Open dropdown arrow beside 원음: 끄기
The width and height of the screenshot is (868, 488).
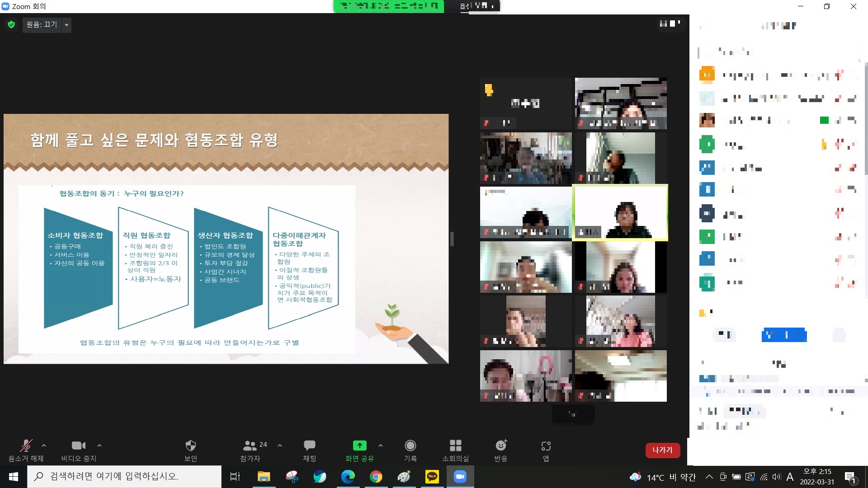pos(66,24)
